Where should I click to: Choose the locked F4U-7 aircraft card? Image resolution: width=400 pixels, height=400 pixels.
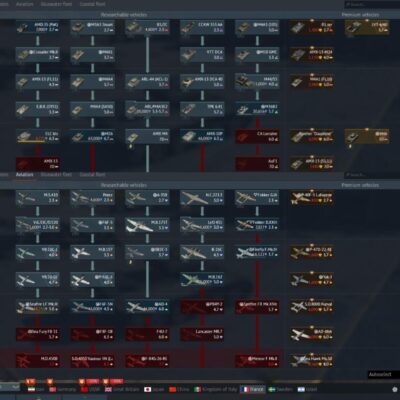coord(147,334)
